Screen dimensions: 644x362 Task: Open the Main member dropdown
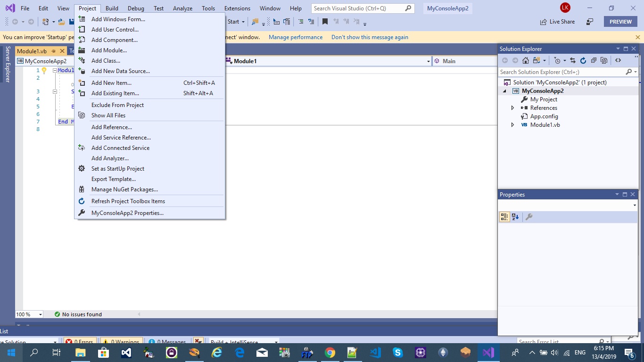pos(464,61)
